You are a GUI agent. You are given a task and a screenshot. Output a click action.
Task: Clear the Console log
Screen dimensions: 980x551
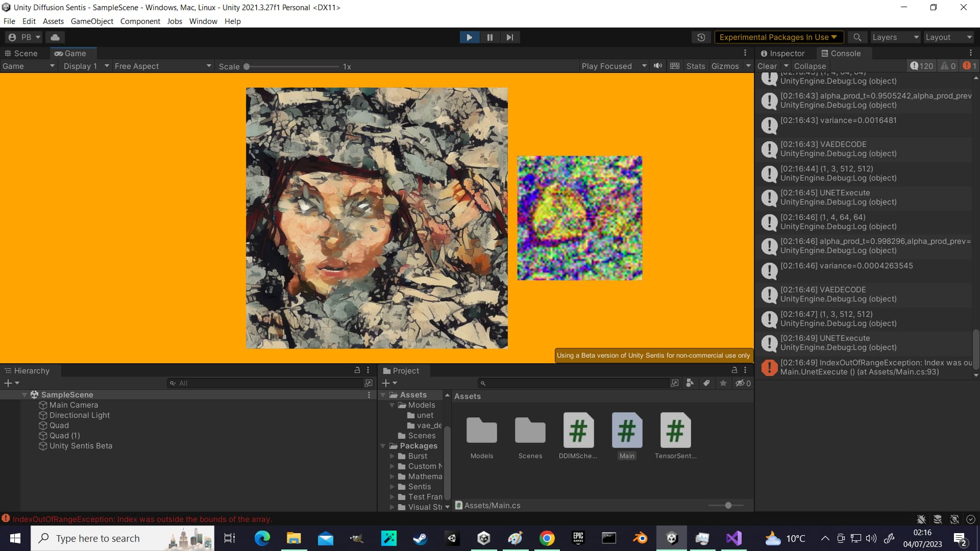tap(767, 66)
